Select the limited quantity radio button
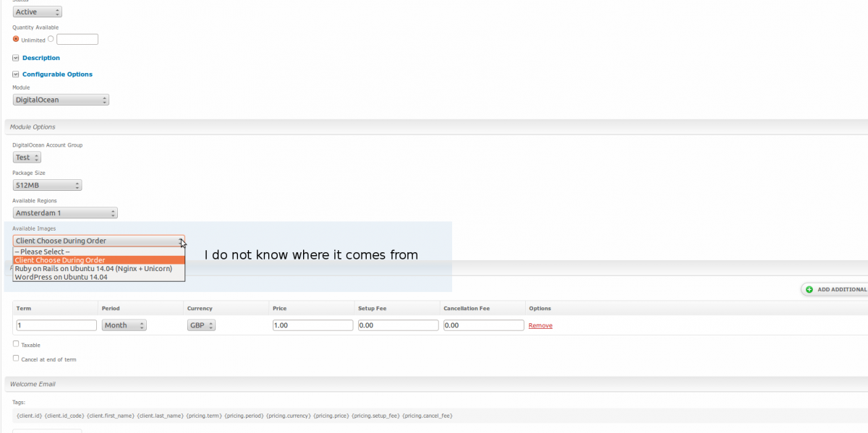The image size is (868, 433). (x=51, y=39)
